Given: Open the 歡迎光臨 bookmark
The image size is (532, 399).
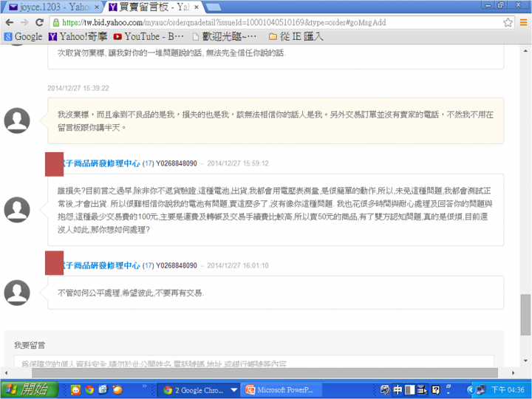Looking at the screenshot, I should click(224, 36).
